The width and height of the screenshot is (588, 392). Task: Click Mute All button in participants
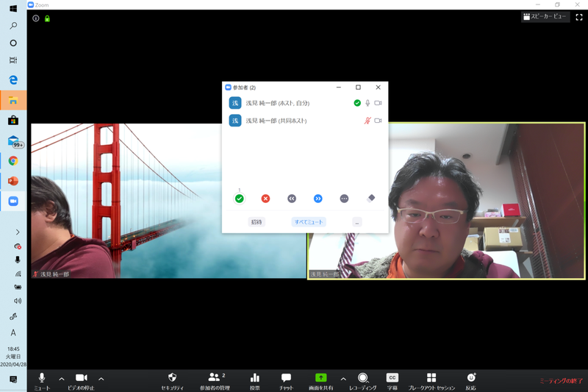coord(309,222)
